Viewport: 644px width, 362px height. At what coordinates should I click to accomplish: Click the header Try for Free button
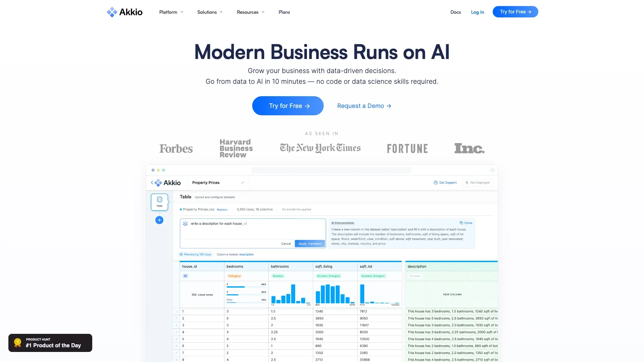[515, 12]
